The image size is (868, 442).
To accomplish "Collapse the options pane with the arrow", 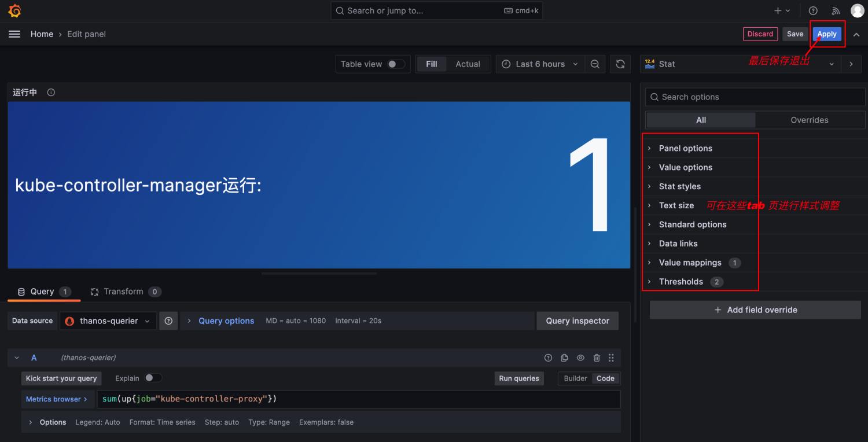I will click(851, 64).
